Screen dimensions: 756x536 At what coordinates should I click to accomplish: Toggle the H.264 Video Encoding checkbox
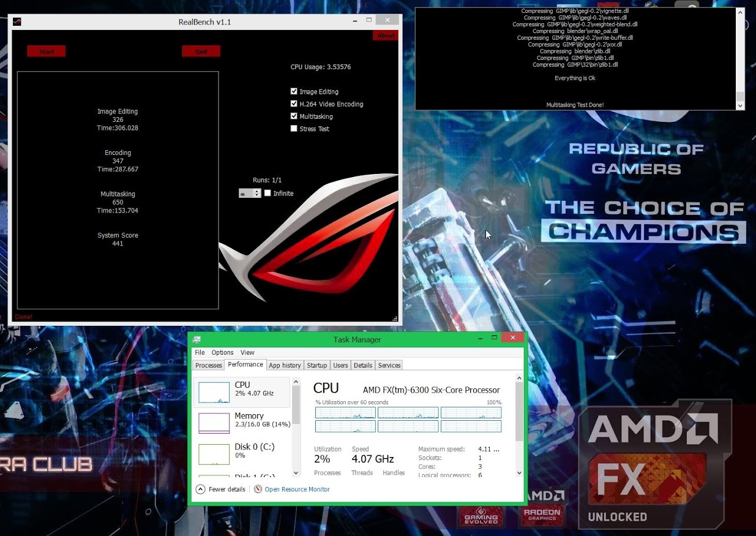click(294, 104)
